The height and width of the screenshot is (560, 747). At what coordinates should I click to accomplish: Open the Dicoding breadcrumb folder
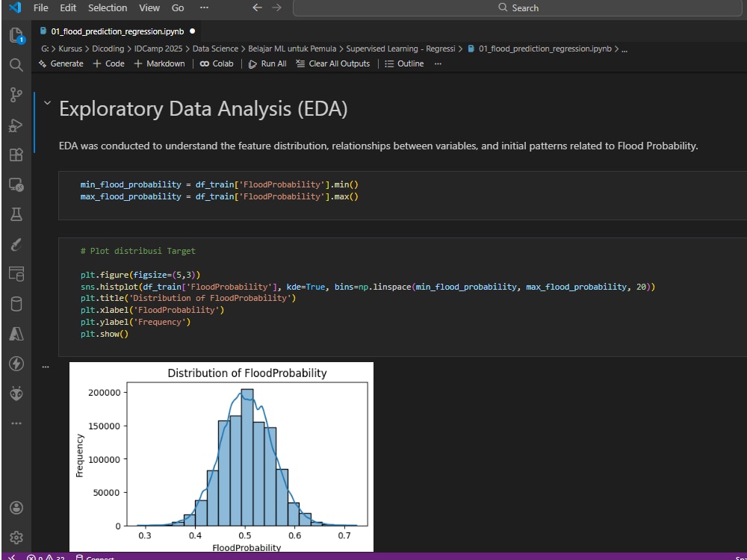108,49
